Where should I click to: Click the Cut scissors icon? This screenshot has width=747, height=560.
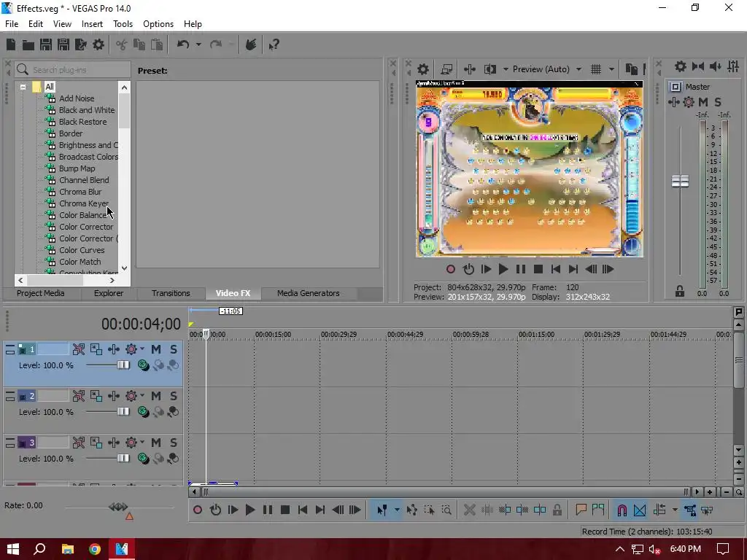coord(121,44)
